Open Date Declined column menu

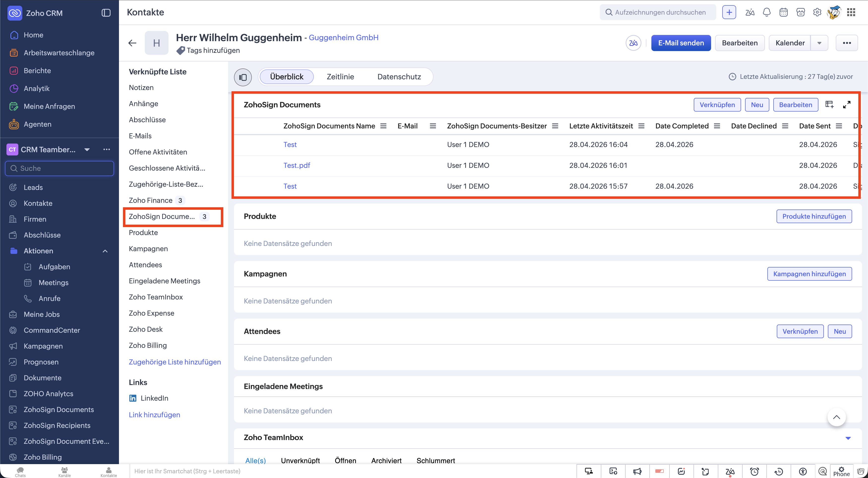785,126
